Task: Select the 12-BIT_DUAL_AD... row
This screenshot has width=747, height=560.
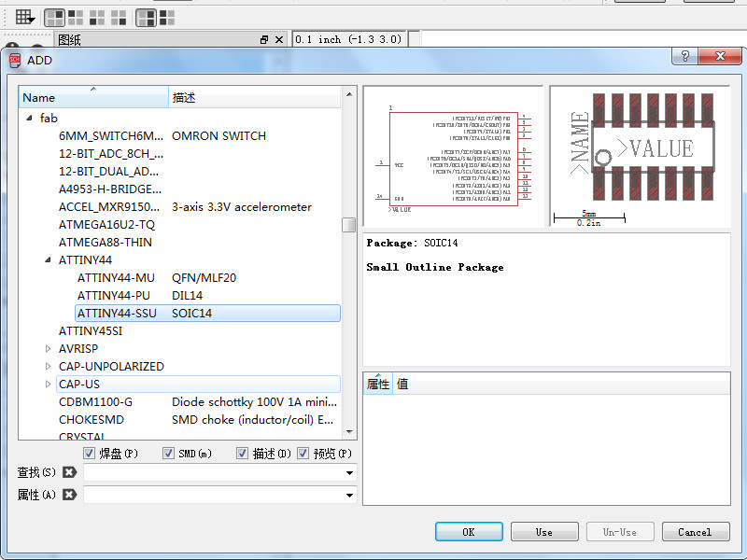Action: 198,171
